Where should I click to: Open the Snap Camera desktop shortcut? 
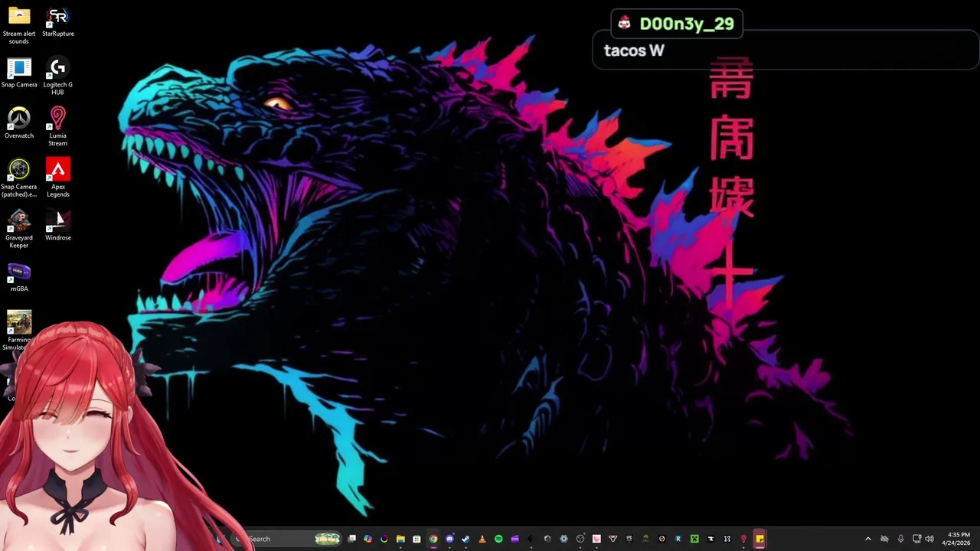[19, 73]
